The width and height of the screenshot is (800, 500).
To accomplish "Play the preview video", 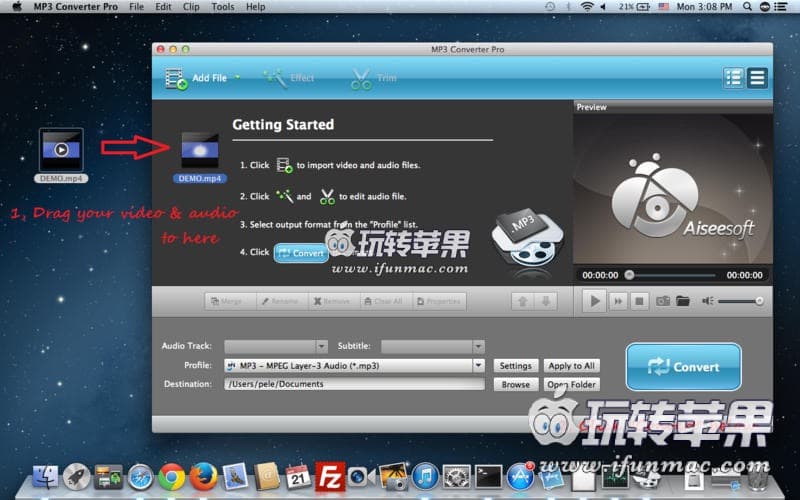I will [x=594, y=301].
